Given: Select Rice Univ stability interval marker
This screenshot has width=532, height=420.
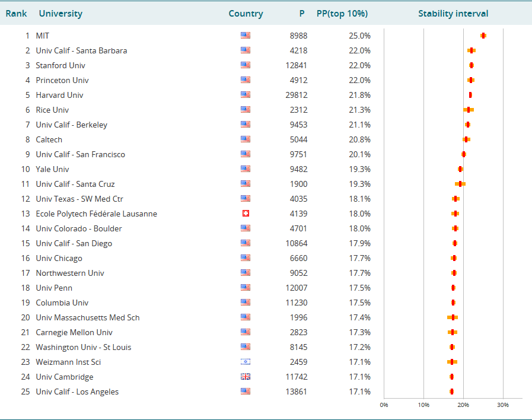Looking at the screenshot, I should (469, 110).
